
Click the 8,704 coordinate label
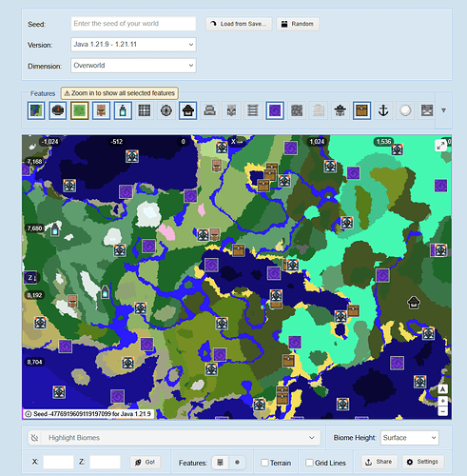[x=34, y=362]
